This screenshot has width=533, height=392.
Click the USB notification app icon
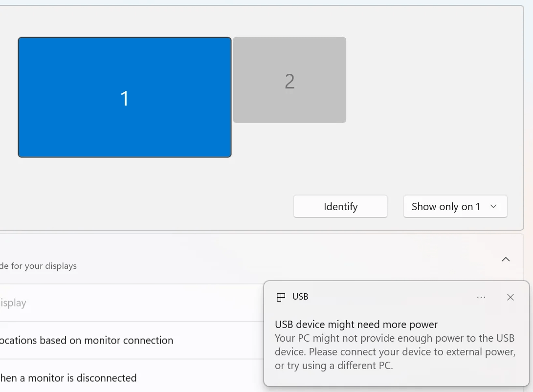281,297
